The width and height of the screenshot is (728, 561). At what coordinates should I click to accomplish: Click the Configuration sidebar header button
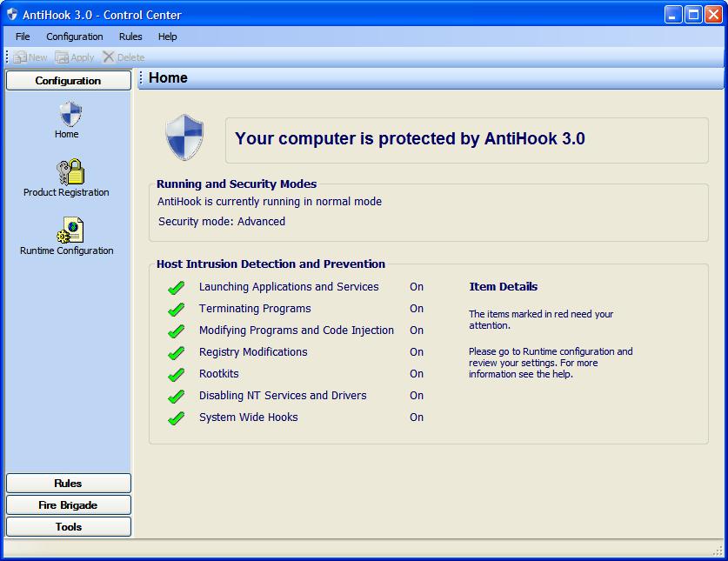69,80
